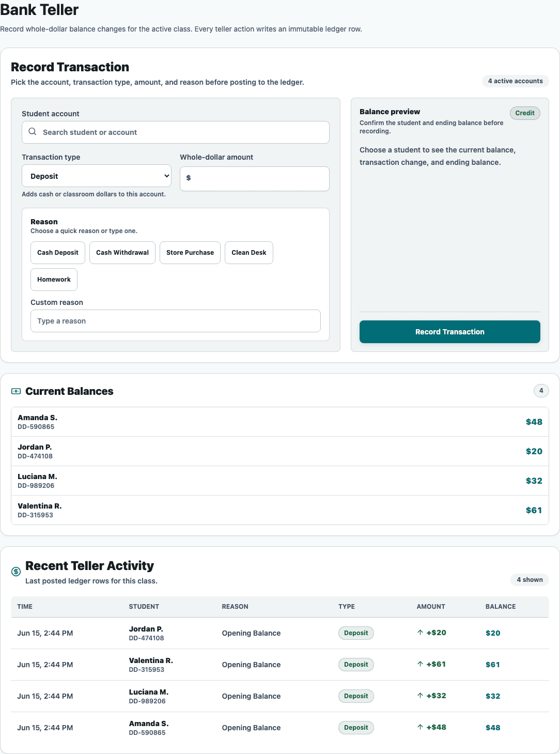The height and width of the screenshot is (754, 560).
Task: Click the +$32 amount in the activity table
Action: coord(436,696)
